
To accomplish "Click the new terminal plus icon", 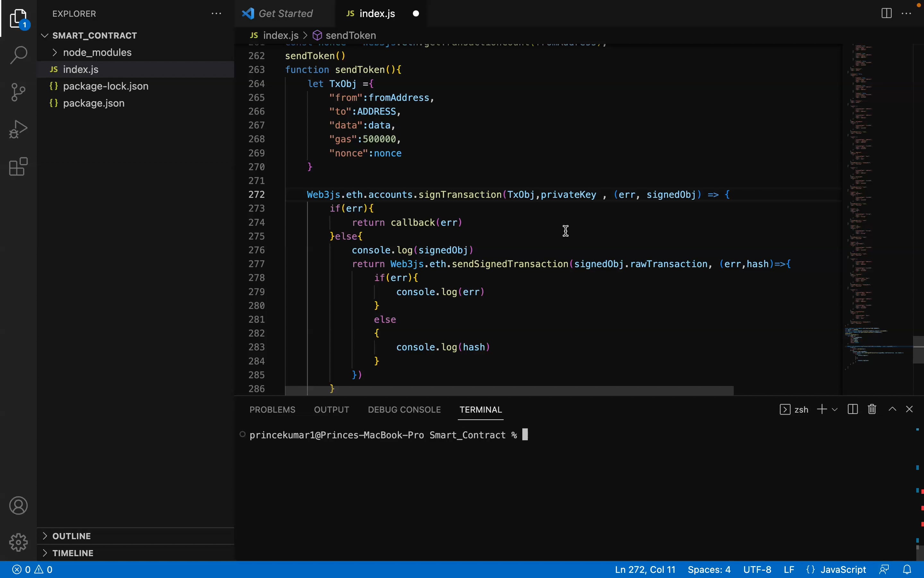I will point(822,409).
